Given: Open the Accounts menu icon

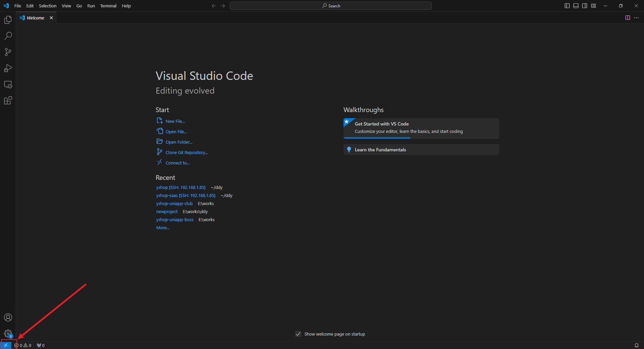Looking at the screenshot, I should [8, 317].
